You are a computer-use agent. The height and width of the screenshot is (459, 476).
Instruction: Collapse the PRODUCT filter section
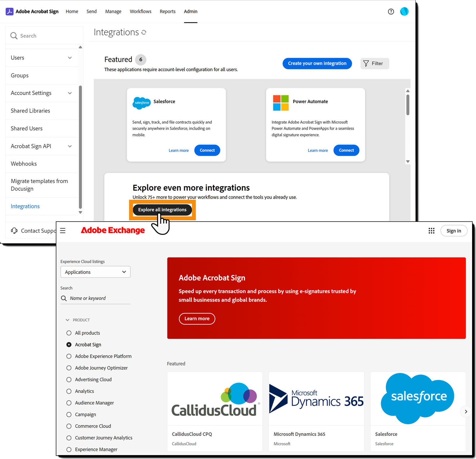tap(68, 320)
